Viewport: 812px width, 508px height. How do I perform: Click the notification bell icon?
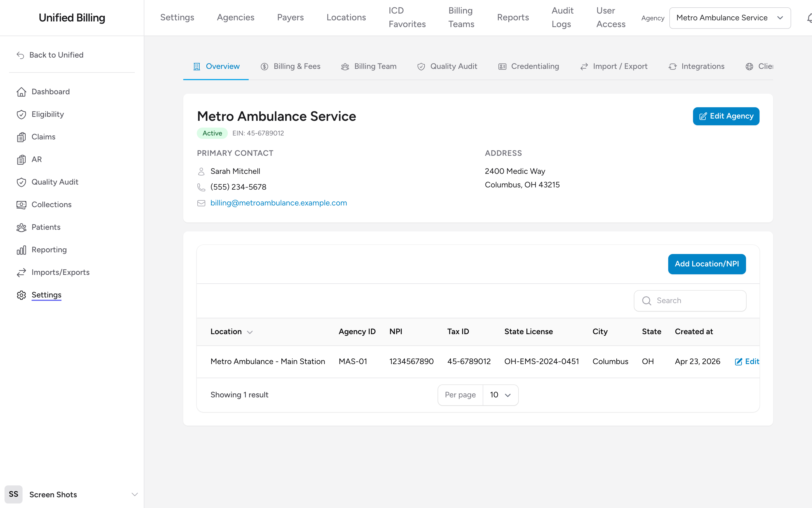[x=809, y=18]
